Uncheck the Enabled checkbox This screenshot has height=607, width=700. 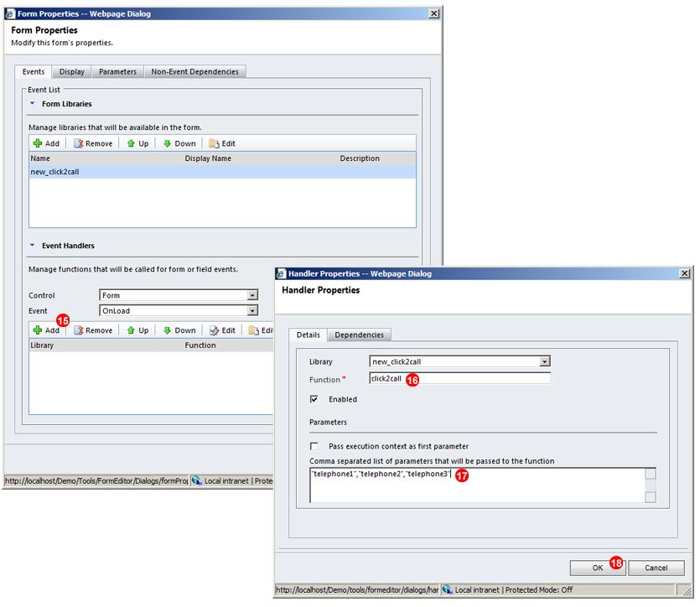314,399
